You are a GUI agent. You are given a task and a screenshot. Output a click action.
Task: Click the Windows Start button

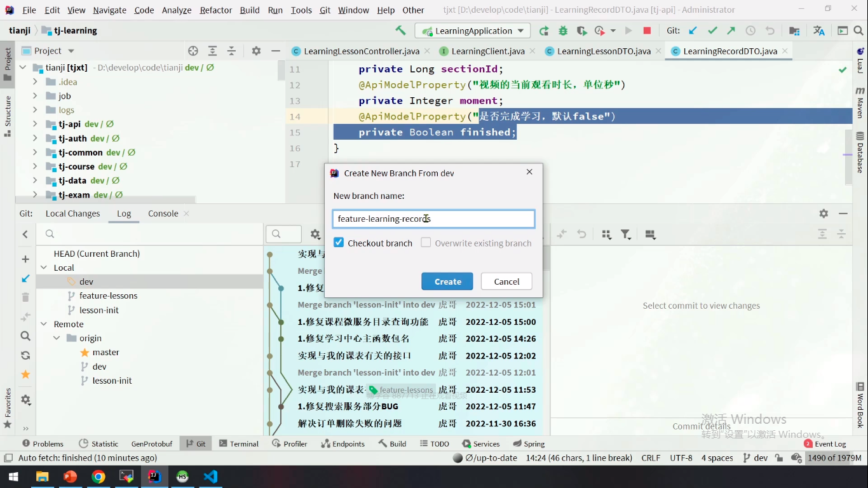point(13,477)
